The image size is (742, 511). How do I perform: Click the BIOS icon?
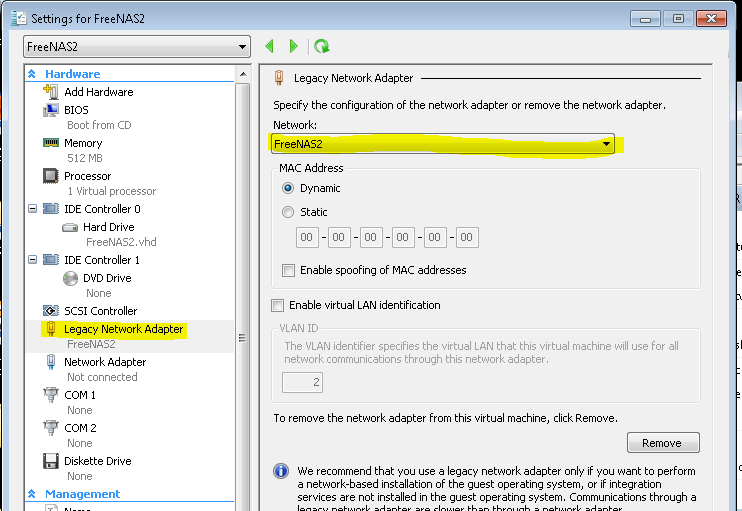(51, 110)
